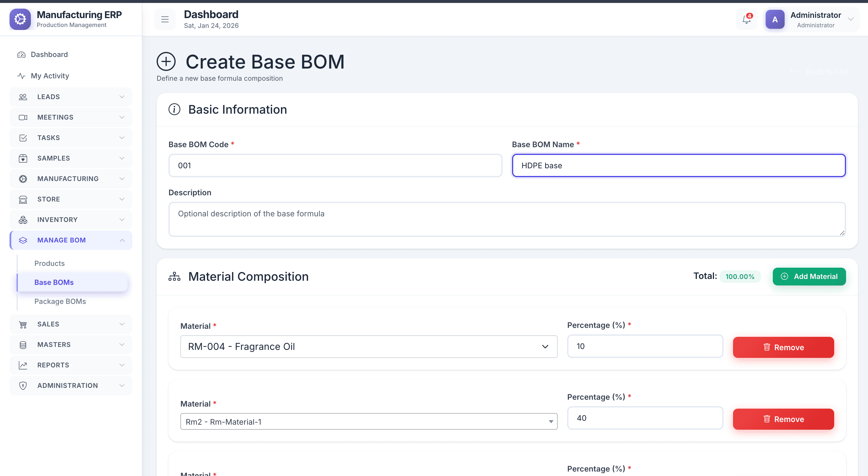Remove the Fragrance Oil material row
This screenshot has width=868, height=476.
tap(783, 347)
